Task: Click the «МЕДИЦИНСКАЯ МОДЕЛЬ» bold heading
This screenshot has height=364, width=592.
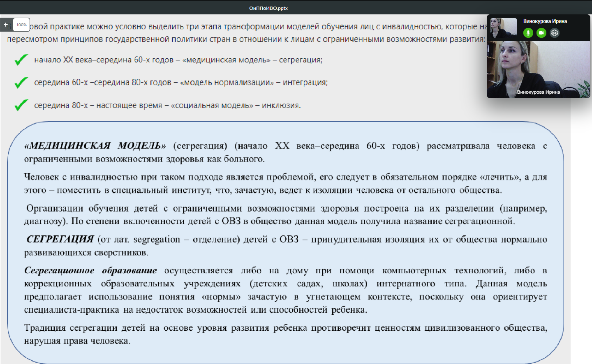Action: 95,146
